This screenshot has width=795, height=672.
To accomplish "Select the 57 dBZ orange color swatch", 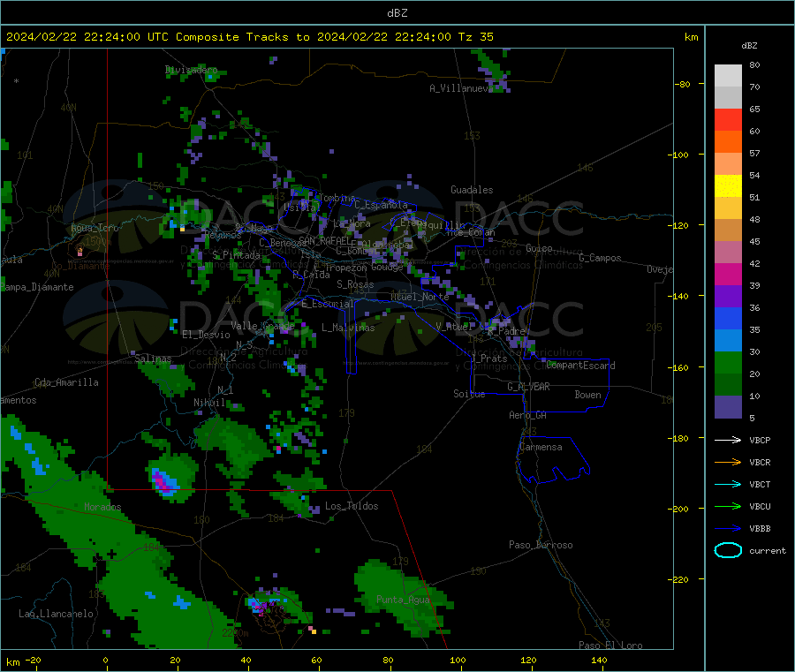I will tap(728, 142).
